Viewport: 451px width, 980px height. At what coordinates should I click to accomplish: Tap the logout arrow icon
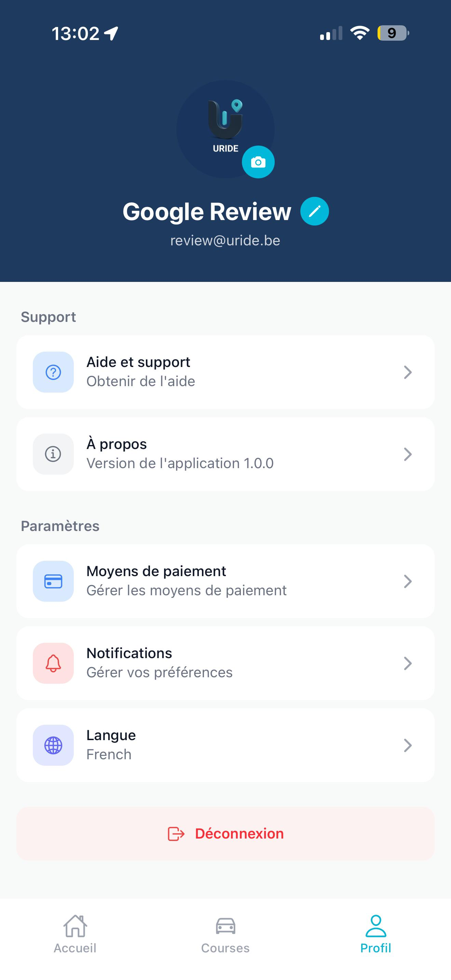(x=176, y=833)
